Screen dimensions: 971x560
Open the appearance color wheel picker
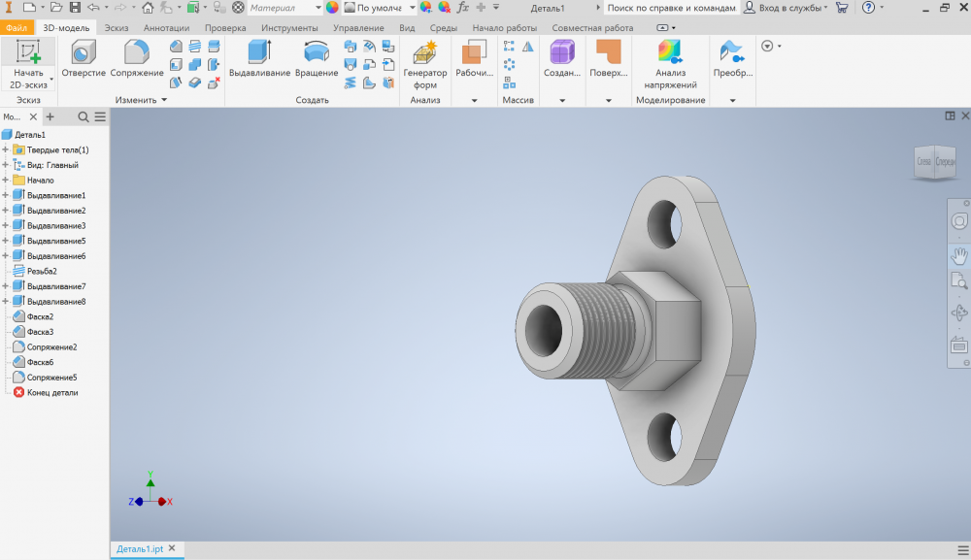coord(333,8)
